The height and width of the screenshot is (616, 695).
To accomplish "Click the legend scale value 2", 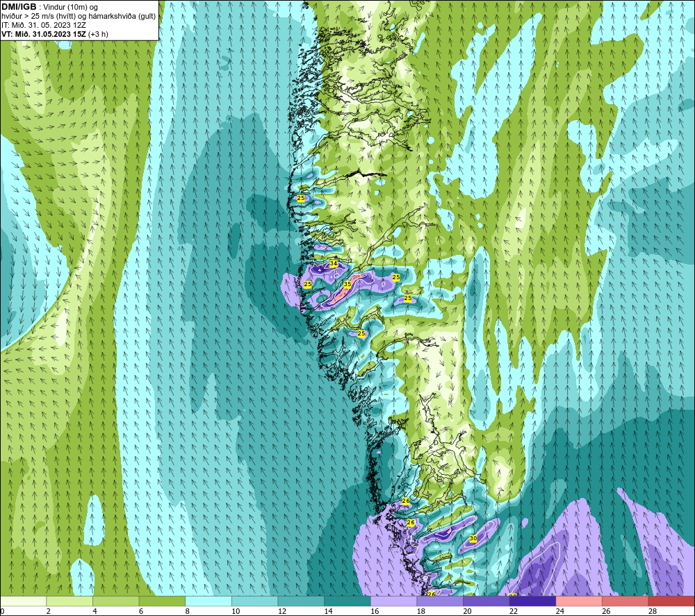I will [x=49, y=611].
